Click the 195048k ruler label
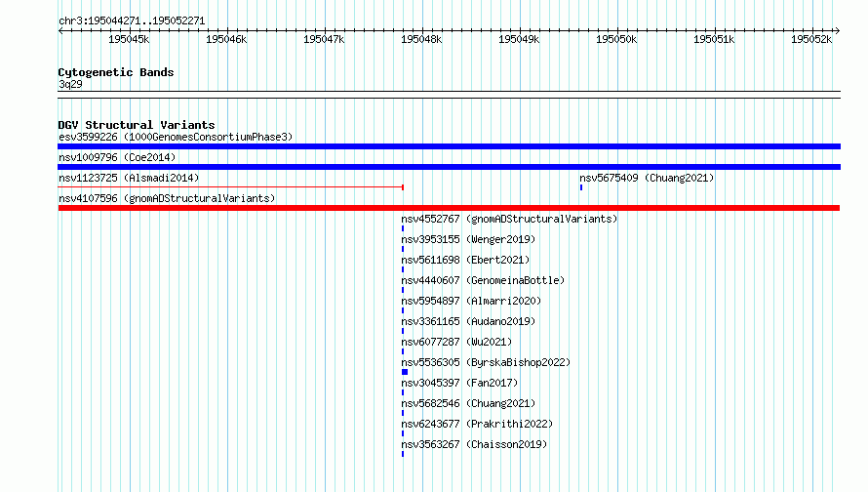Screen dimensions: 868x492 tap(421, 39)
